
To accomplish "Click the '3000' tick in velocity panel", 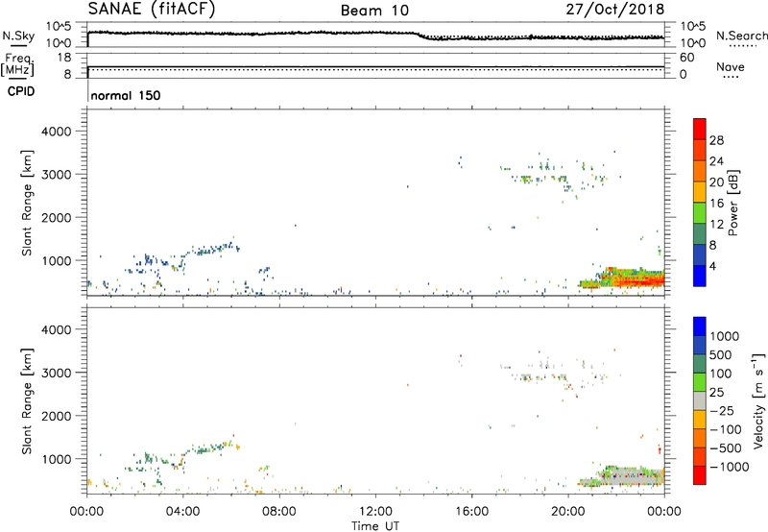I will (56, 373).
